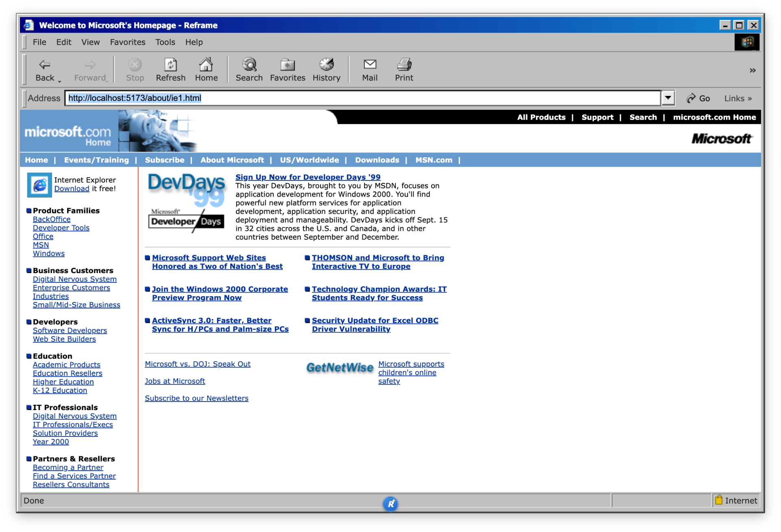The height and width of the screenshot is (532, 781).
Task: Open the address bar dropdown arrow
Action: 668,98
